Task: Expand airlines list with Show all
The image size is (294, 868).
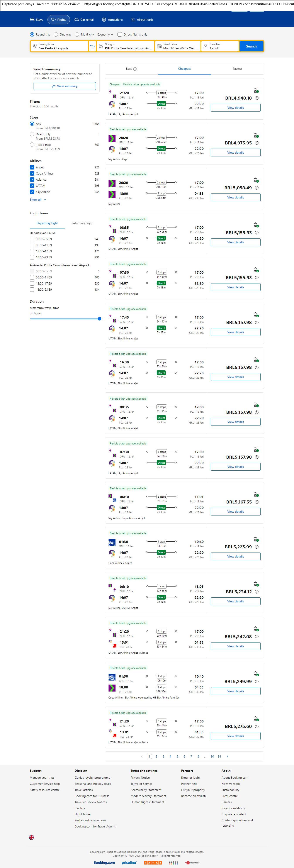Action: coord(38,200)
